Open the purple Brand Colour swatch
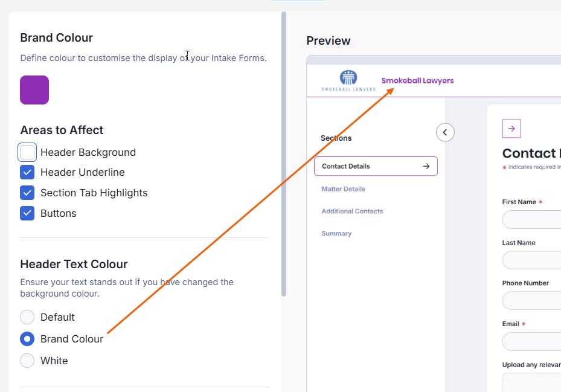 pos(34,90)
